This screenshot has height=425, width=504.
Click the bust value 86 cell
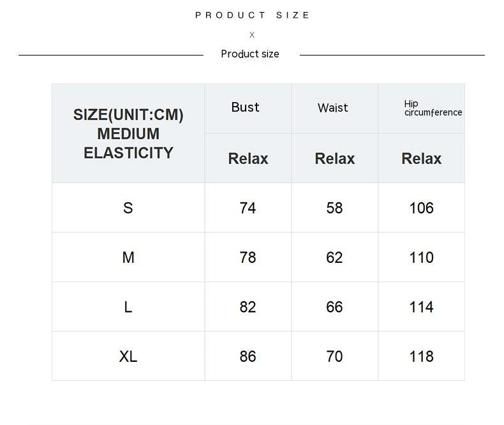(248, 357)
